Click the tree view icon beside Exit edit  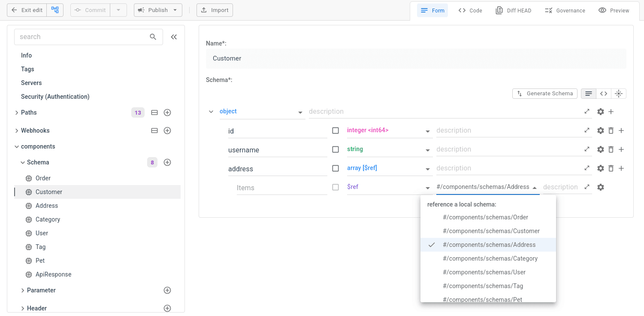[x=55, y=10]
